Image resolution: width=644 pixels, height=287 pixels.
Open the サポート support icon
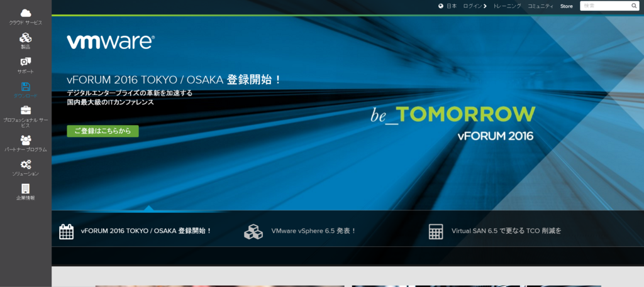(x=25, y=62)
